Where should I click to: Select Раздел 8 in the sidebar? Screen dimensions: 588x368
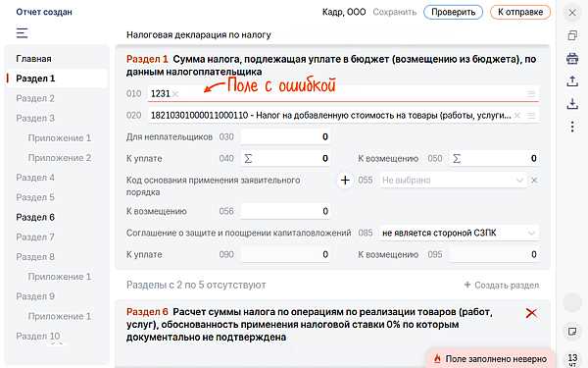click(35, 257)
